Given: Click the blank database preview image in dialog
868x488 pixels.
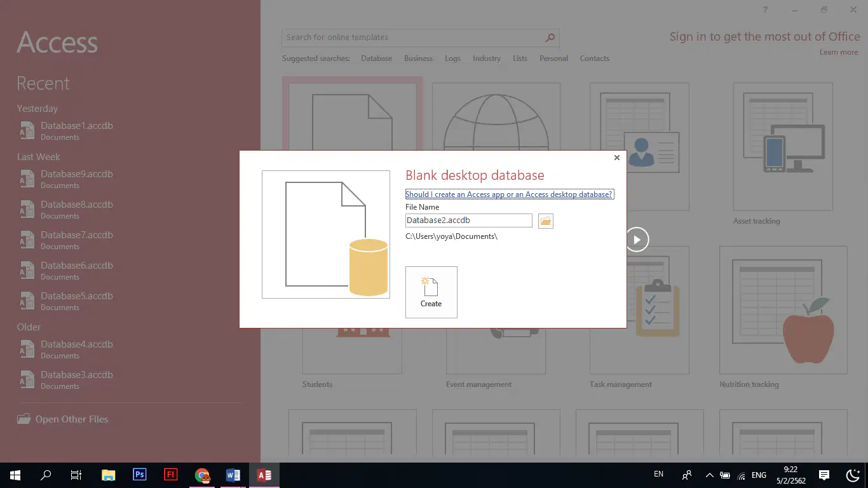Looking at the screenshot, I should 326,234.
